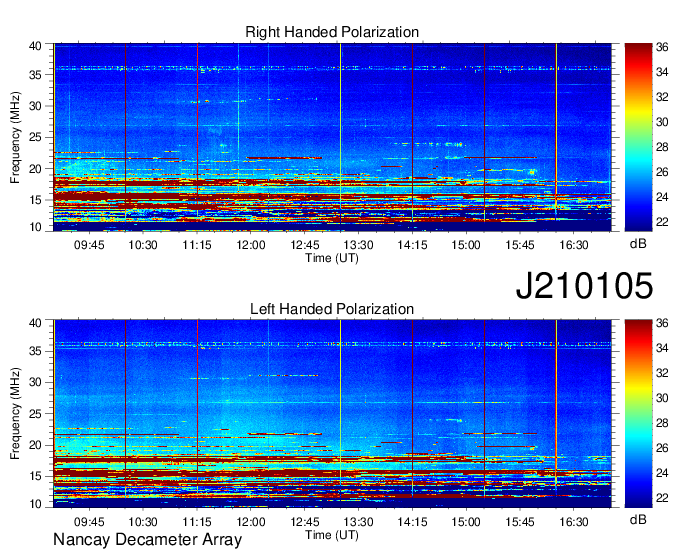
Task: Click 16:30 time tick under Right Handed plot
Action: [x=574, y=245]
